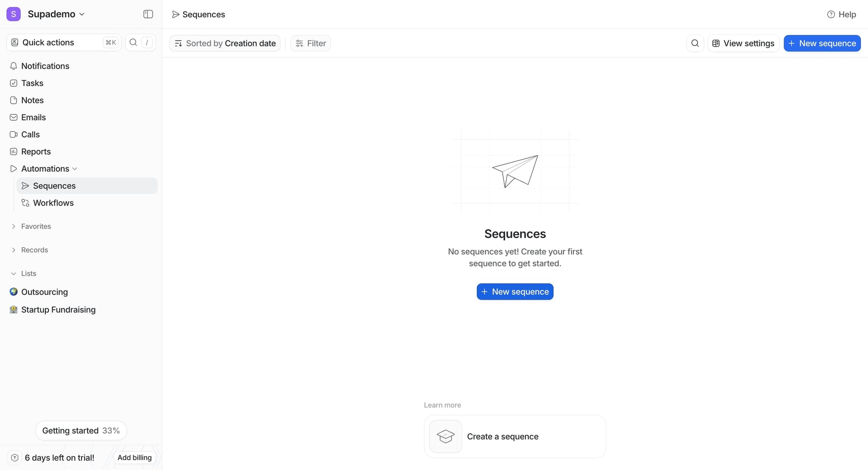Viewport: 868px width, 470px height.
Task: Open Calls from the sidebar
Action: pos(30,135)
